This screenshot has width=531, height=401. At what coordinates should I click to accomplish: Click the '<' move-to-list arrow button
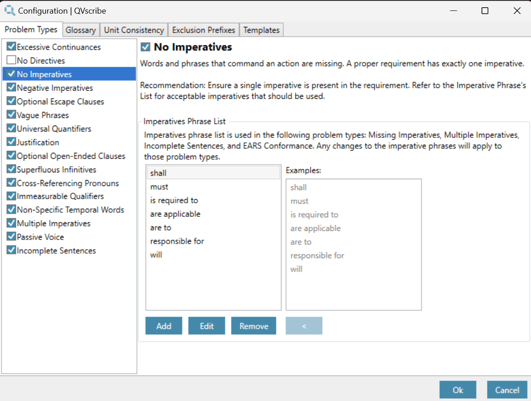point(304,326)
